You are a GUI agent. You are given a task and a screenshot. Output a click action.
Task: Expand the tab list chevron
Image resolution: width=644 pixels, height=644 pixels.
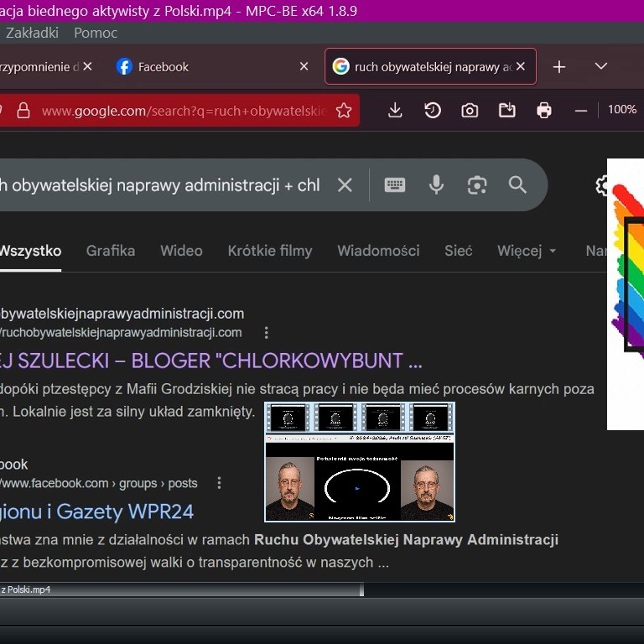point(600,67)
